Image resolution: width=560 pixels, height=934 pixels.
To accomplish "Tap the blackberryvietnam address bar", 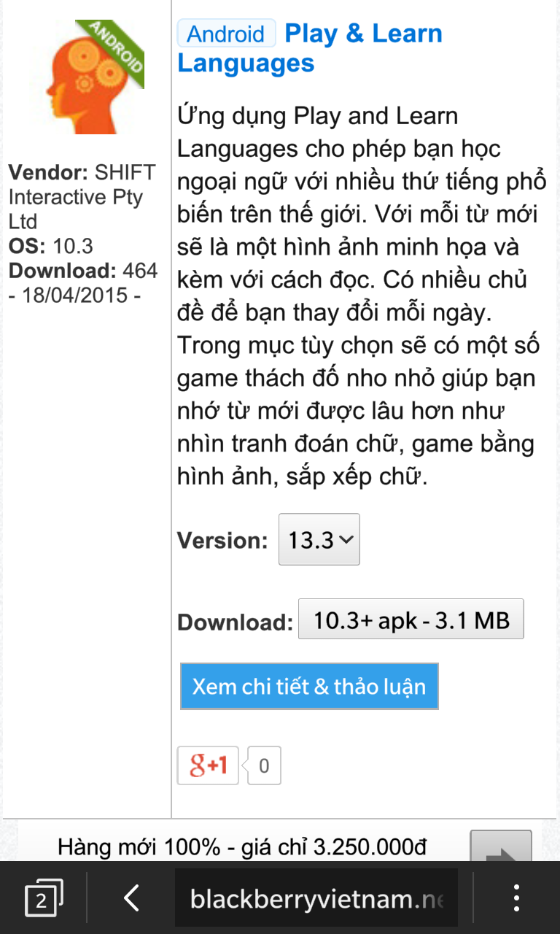I will pyautogui.click(x=316, y=898).
